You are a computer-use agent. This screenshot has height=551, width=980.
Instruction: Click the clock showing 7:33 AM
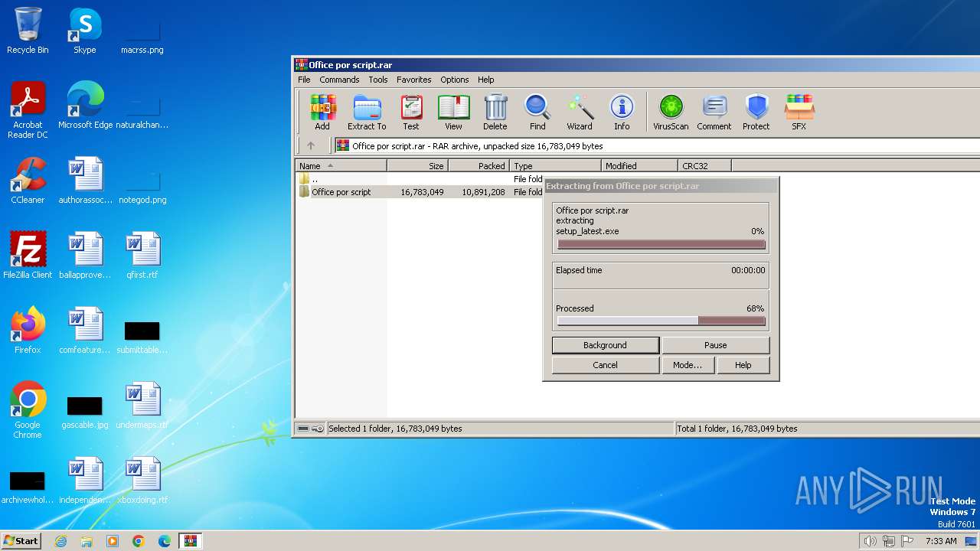coord(941,541)
